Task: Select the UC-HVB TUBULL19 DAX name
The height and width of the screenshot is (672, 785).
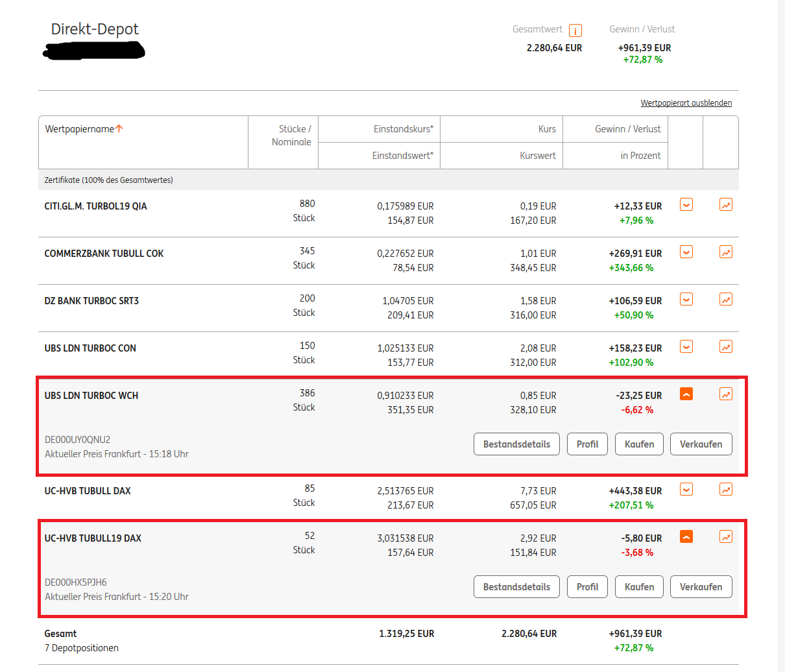Action: pyautogui.click(x=93, y=538)
